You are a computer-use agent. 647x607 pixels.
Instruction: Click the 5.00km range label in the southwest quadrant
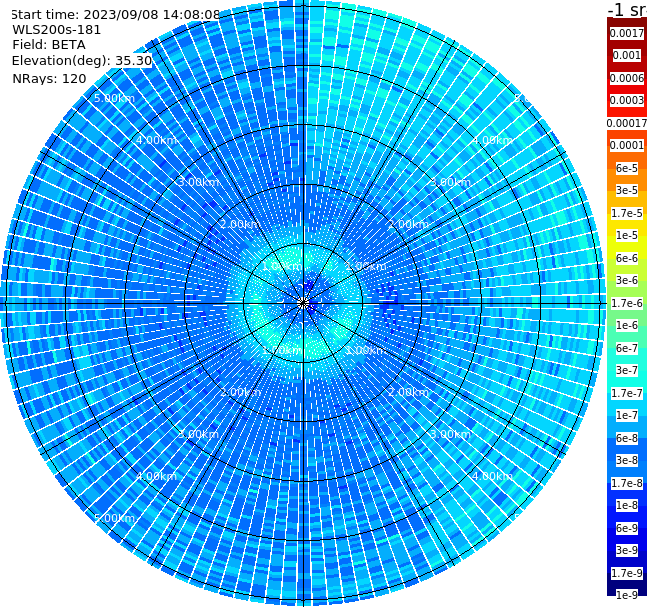point(114,518)
